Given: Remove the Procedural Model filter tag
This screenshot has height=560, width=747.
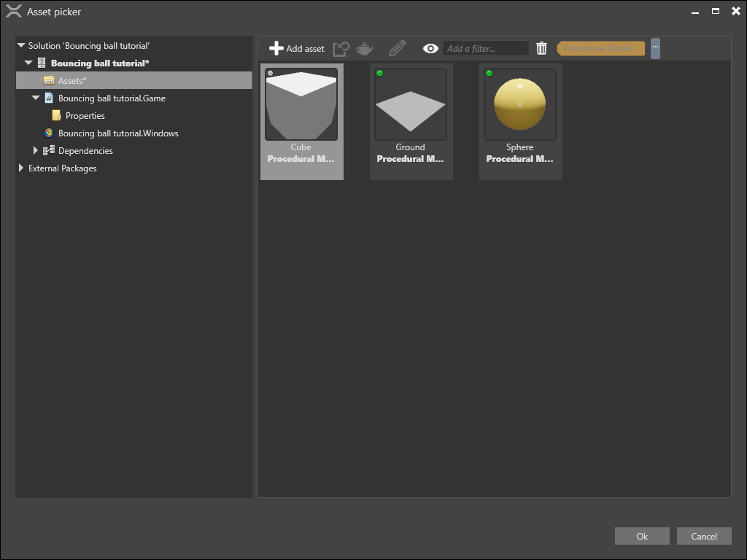Looking at the screenshot, I should (600, 48).
